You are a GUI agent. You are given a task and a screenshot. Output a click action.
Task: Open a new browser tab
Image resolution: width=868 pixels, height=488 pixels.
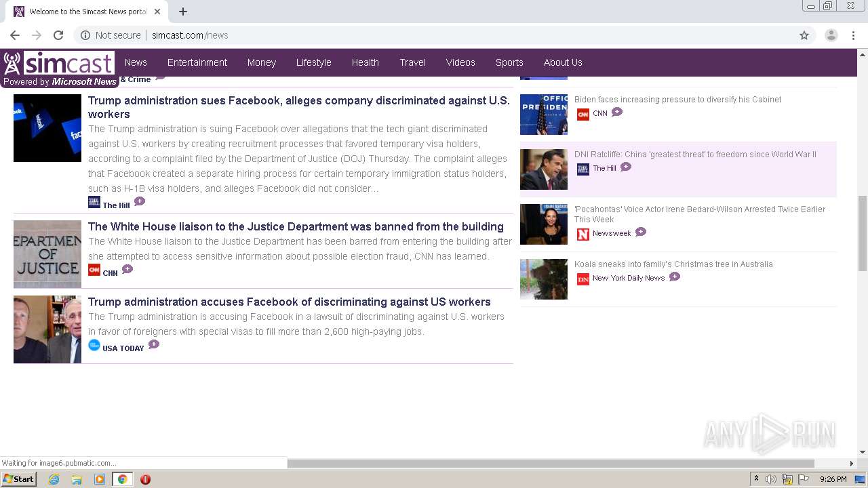point(183,12)
